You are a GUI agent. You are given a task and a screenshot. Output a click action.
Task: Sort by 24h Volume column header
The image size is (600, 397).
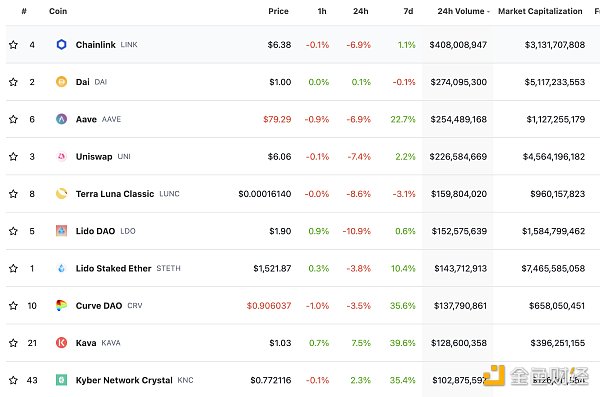click(x=463, y=11)
